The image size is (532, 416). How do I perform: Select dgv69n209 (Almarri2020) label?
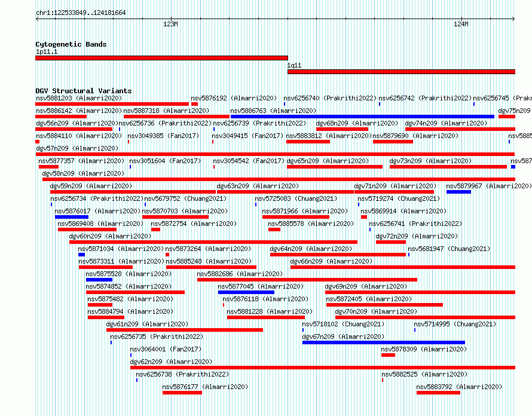pyautogui.click(x=366, y=286)
